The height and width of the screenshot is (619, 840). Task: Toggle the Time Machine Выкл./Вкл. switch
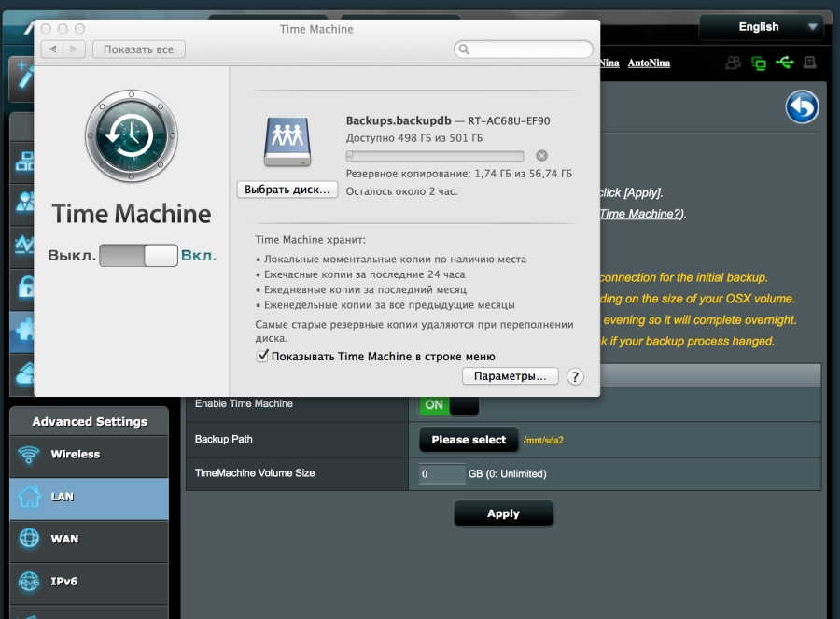pyautogui.click(x=138, y=255)
